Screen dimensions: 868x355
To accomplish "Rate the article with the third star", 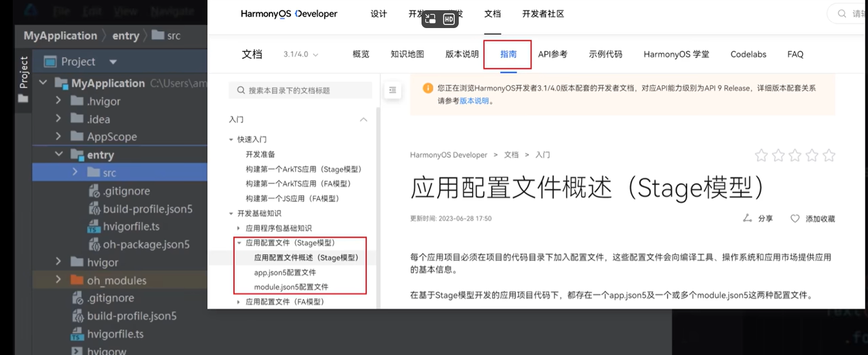I will 795,156.
